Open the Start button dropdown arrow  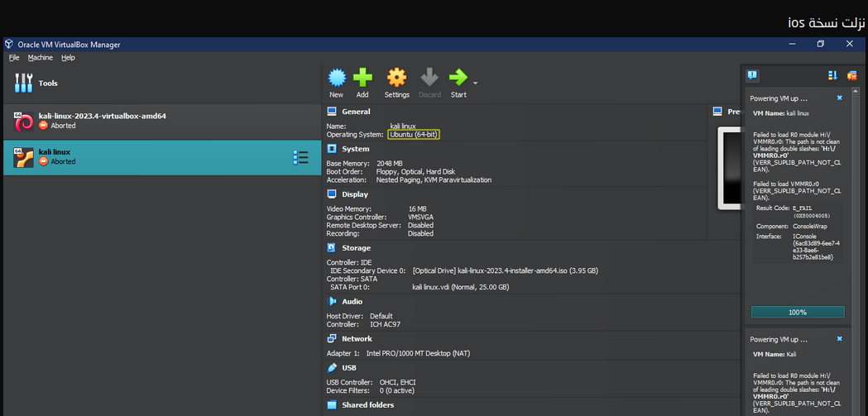[475, 84]
